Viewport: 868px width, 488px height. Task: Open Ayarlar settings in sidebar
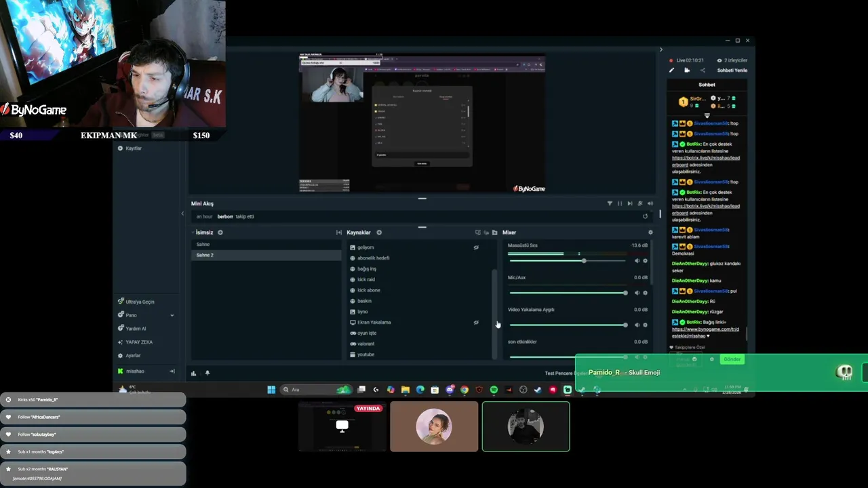133,356
